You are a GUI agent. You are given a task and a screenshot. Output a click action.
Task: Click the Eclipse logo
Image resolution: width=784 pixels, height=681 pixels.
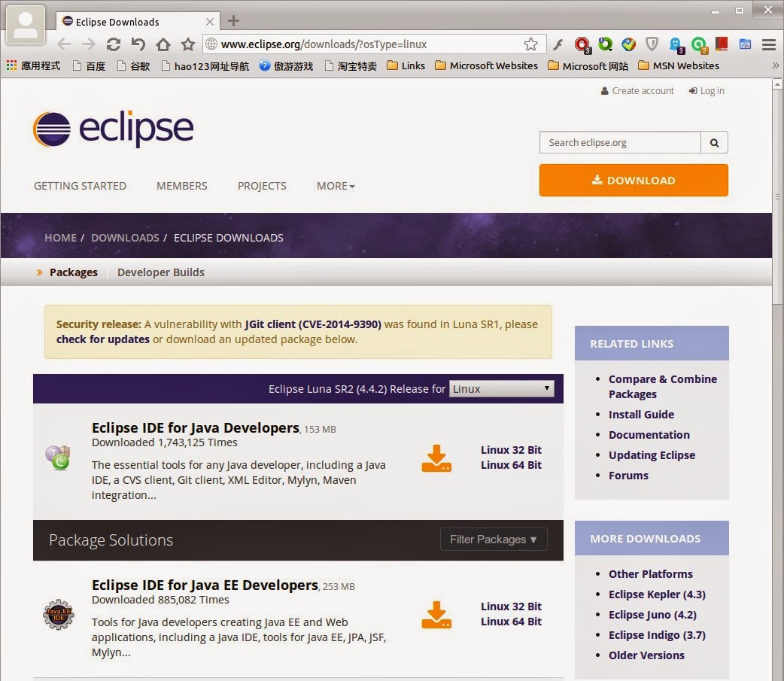coord(114,129)
